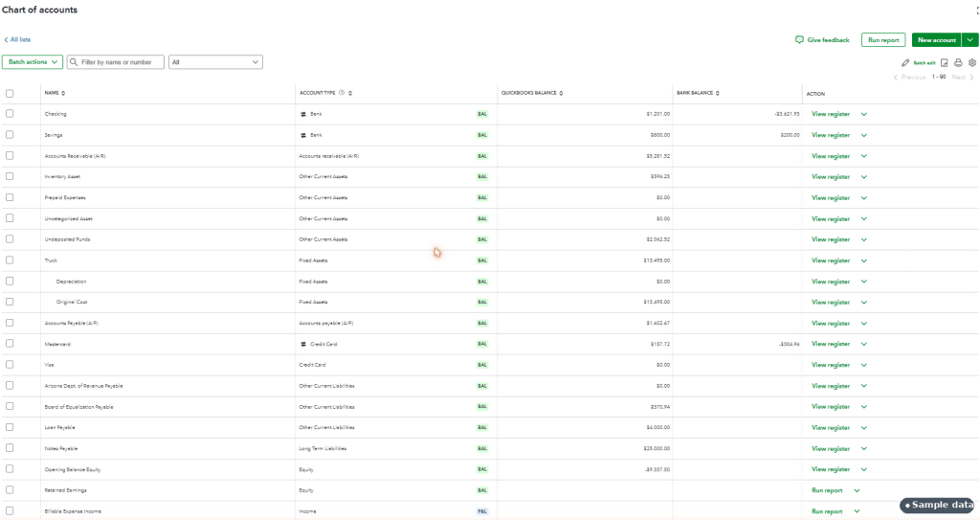The width and height of the screenshot is (980, 520).
Task: Open View register for Original Cost
Action: tap(831, 303)
